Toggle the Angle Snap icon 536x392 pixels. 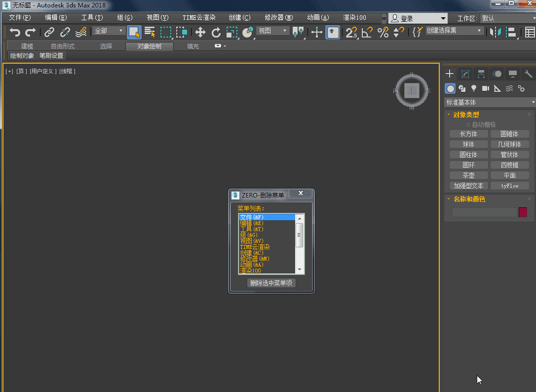point(367,33)
